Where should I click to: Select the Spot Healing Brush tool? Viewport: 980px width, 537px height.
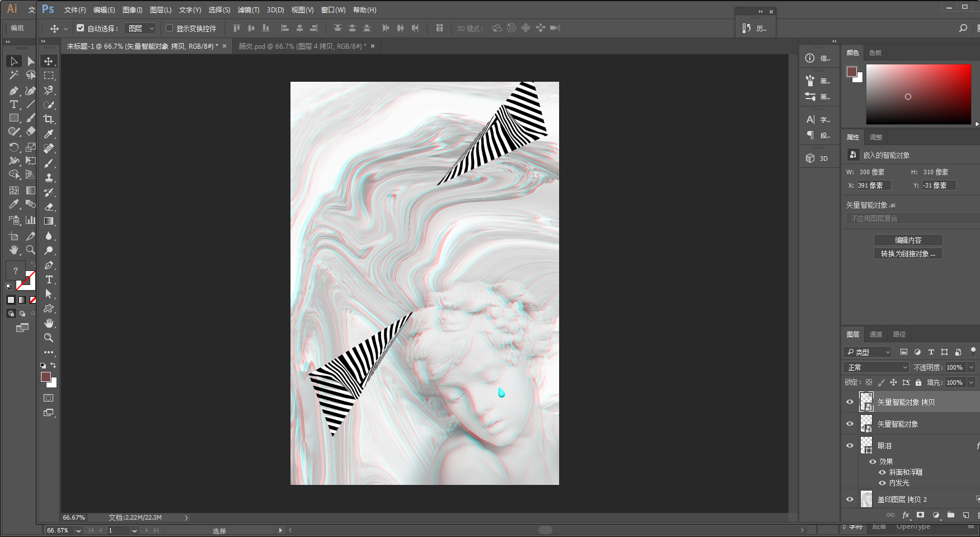tap(49, 148)
